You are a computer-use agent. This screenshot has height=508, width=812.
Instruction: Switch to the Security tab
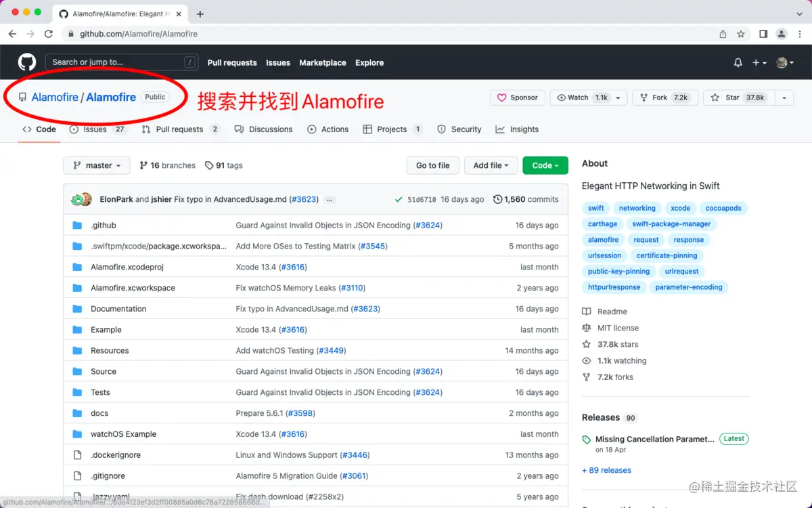[x=459, y=129]
